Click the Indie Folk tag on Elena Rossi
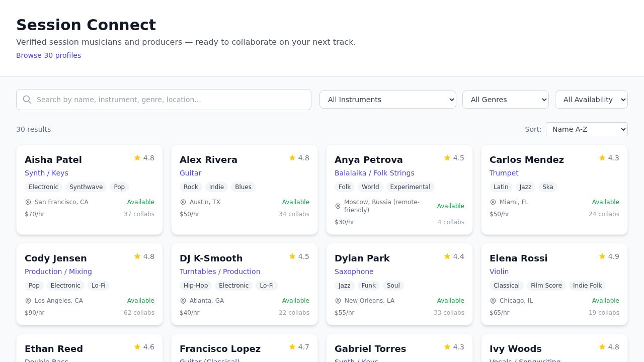This screenshot has width=644, height=362. point(587,286)
